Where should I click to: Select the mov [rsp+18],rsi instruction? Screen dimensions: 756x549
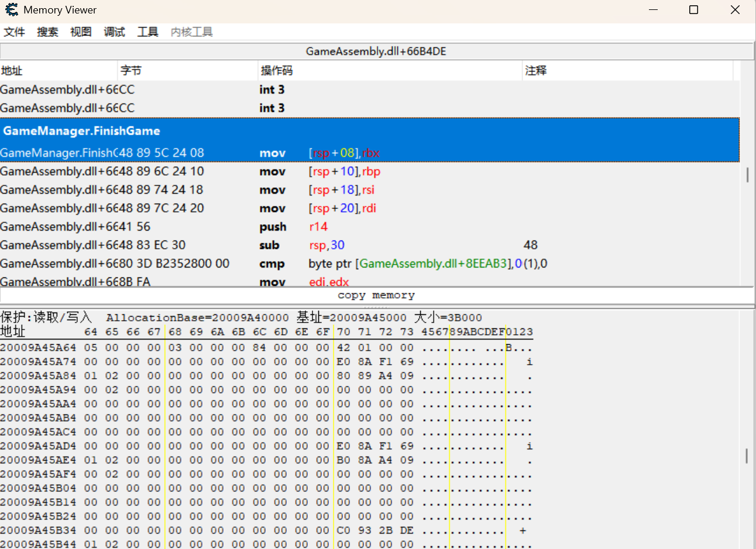[x=370, y=190]
